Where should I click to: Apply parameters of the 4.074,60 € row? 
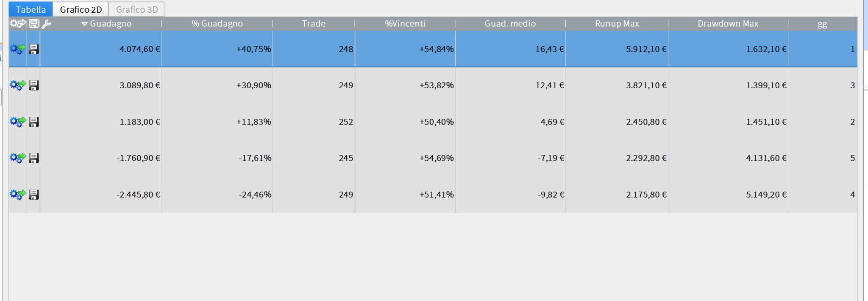18,49
